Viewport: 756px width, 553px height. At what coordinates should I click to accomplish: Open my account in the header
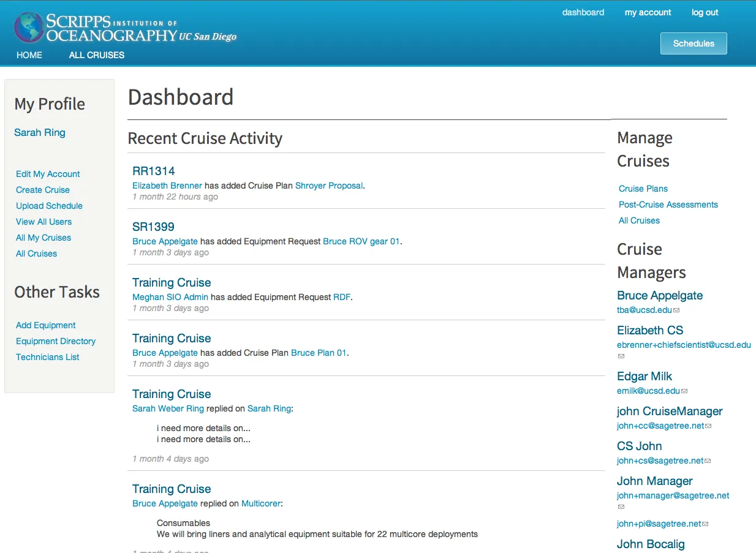(648, 12)
